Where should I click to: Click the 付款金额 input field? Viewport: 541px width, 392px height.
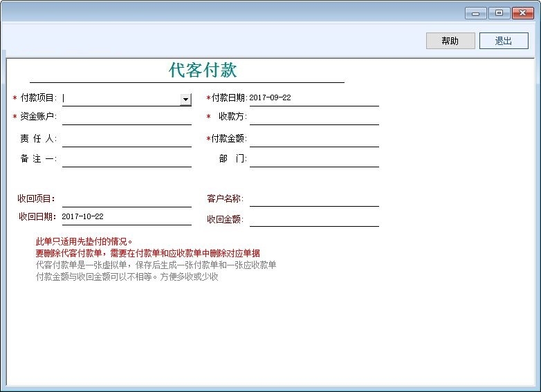[x=314, y=139]
